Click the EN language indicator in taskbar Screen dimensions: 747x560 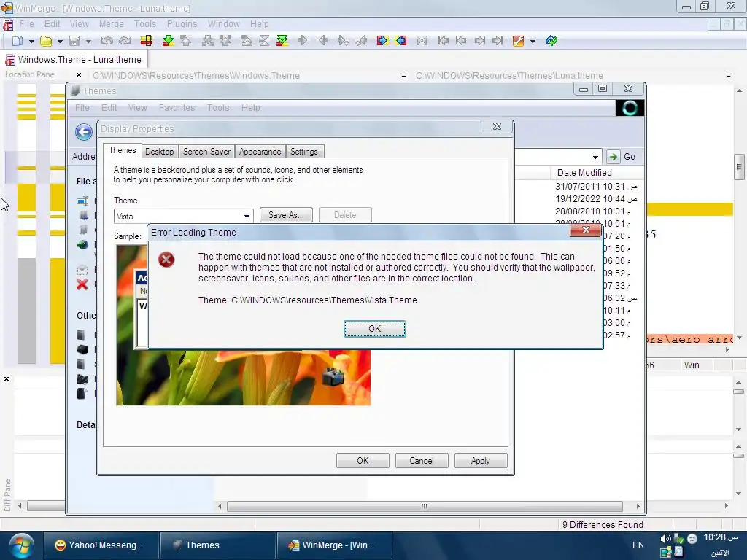click(638, 545)
